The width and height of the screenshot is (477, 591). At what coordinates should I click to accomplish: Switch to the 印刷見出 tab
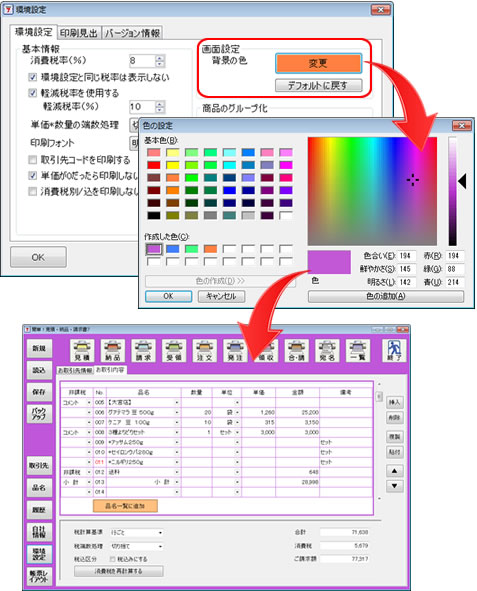pyautogui.click(x=79, y=33)
